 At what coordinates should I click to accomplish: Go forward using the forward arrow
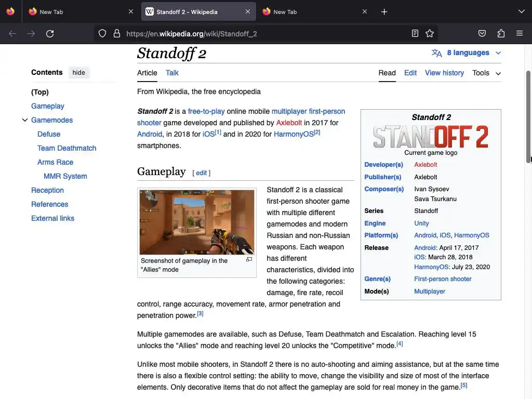point(31,34)
